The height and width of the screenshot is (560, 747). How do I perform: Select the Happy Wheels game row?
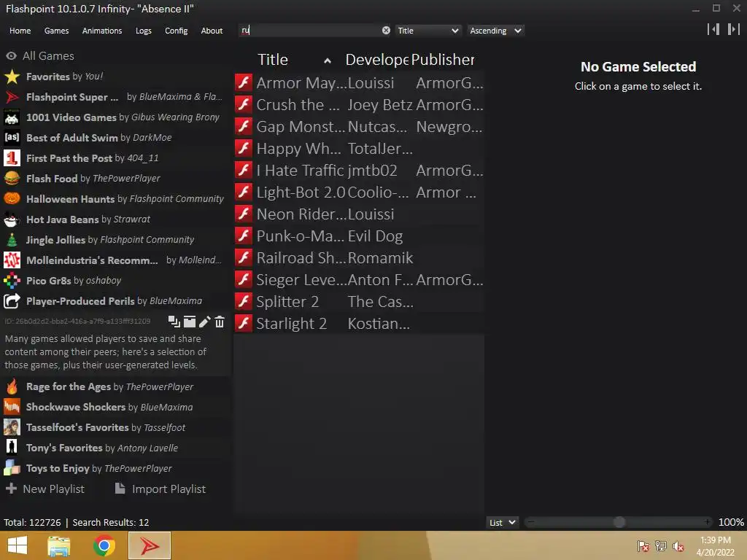click(x=359, y=148)
